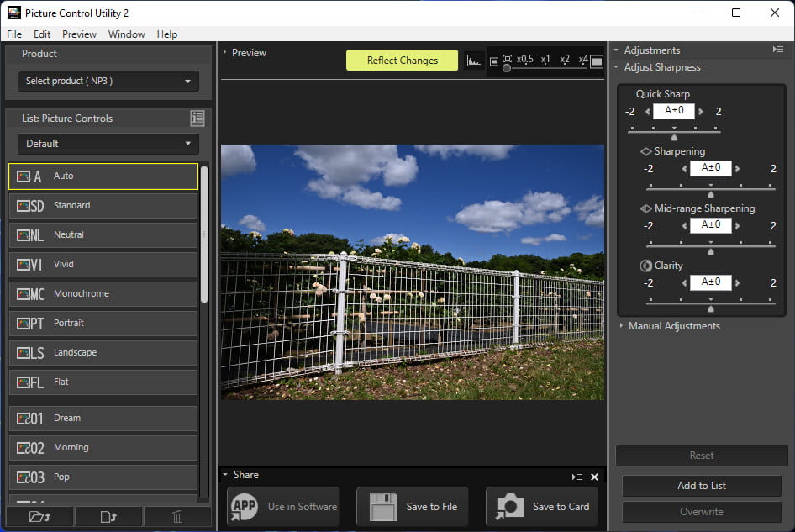Screen dimensions: 795x532
Task: Click the floppy disk Save to File icon
Action: coord(383,507)
